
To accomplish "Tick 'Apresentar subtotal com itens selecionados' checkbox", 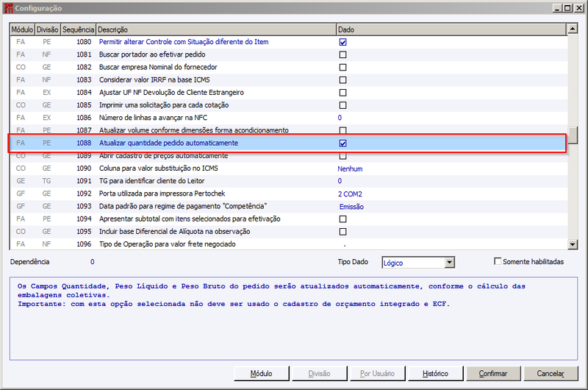I will [343, 219].
